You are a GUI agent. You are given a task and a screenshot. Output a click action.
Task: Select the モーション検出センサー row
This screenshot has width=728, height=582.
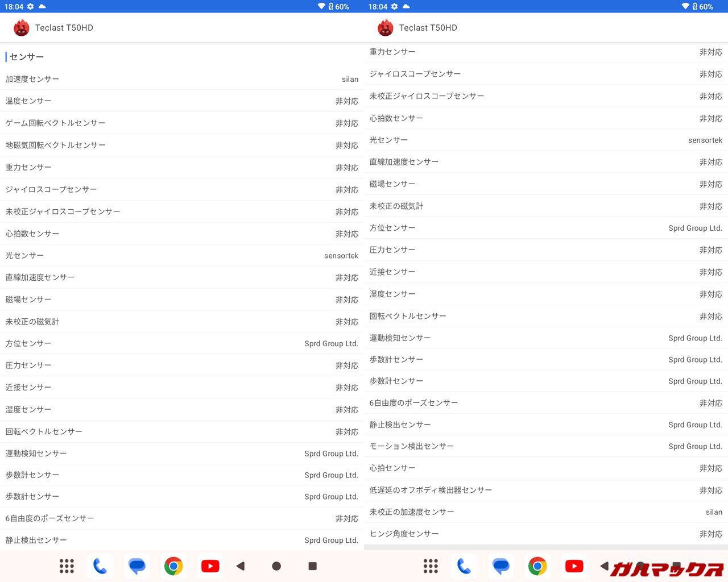(x=546, y=446)
